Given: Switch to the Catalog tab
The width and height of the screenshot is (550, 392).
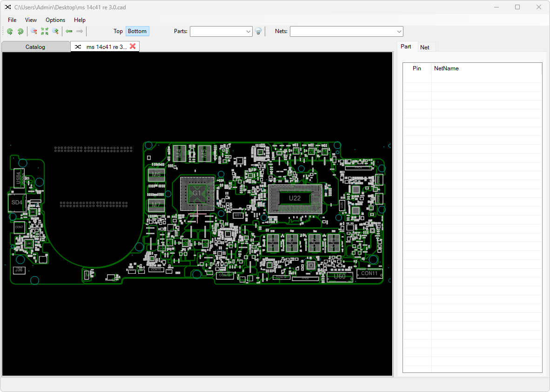Looking at the screenshot, I should click(35, 47).
